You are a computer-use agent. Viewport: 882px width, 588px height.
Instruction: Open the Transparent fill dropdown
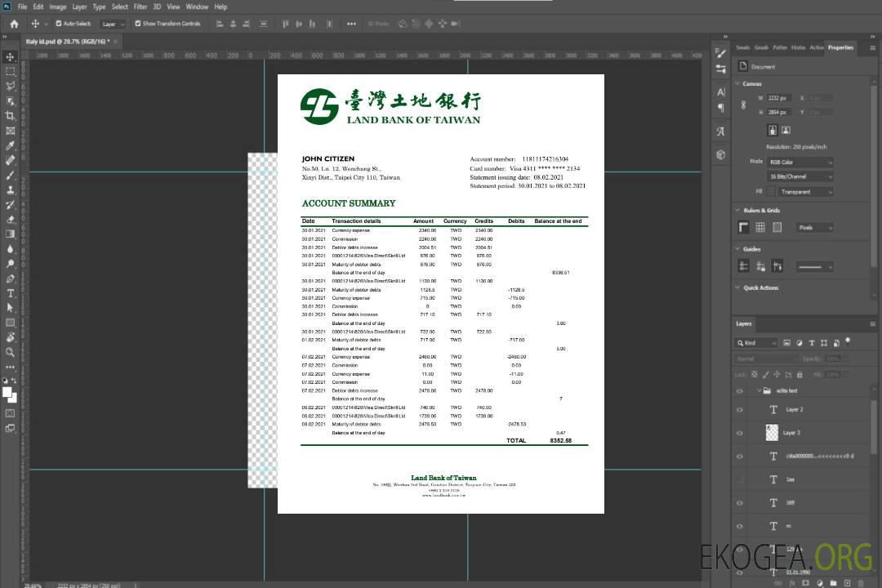[805, 192]
